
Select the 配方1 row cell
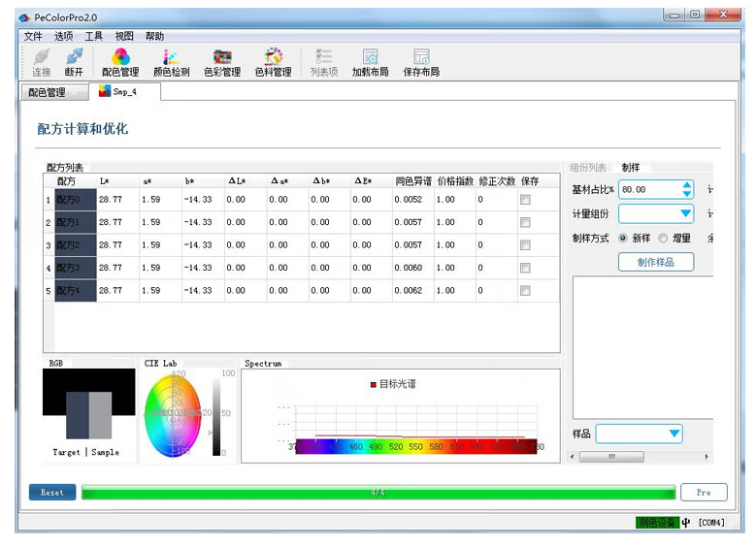point(76,222)
